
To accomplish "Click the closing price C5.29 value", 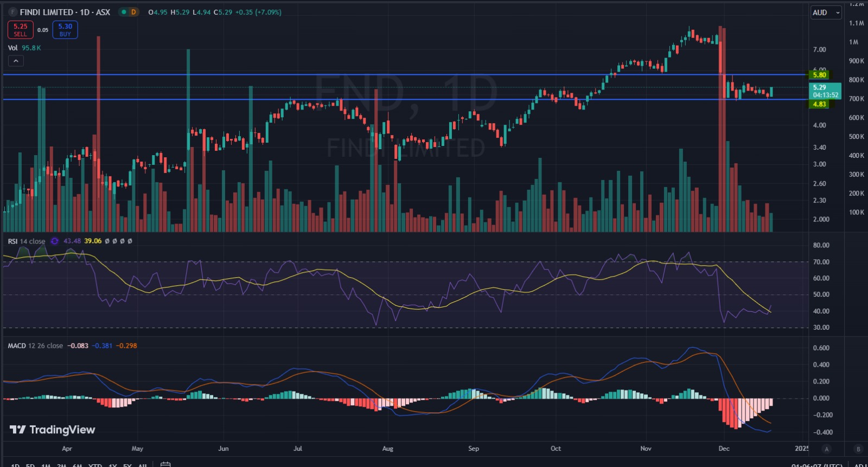I will tap(223, 12).
